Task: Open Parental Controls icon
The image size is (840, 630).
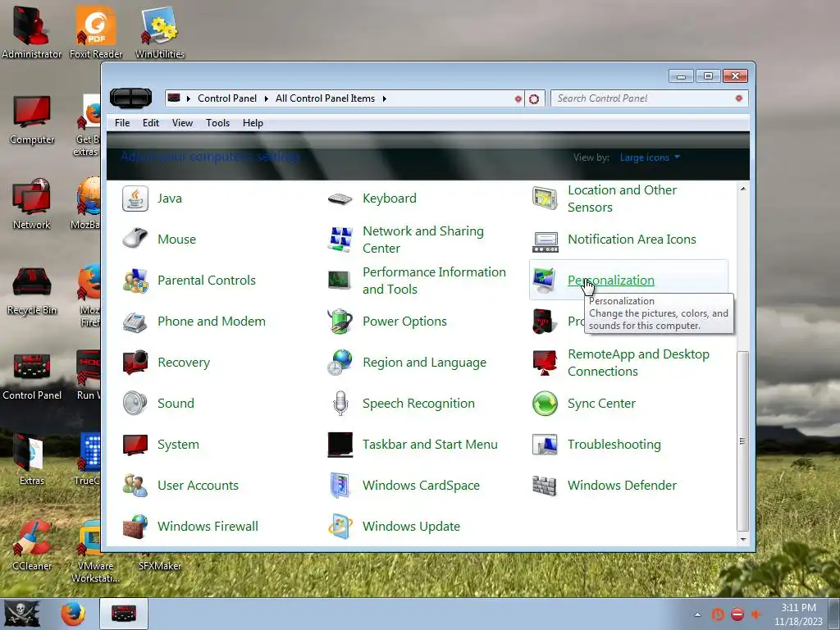Action: pos(135,281)
